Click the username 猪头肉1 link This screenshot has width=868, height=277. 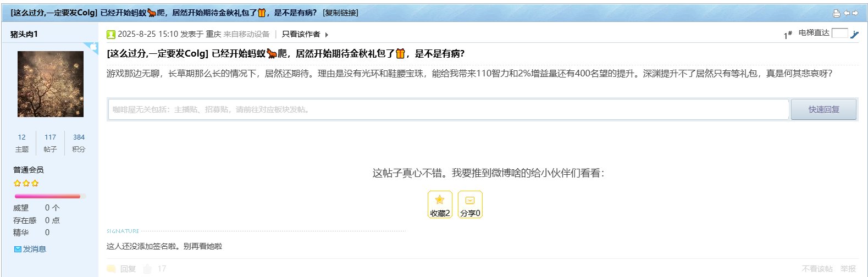point(24,34)
